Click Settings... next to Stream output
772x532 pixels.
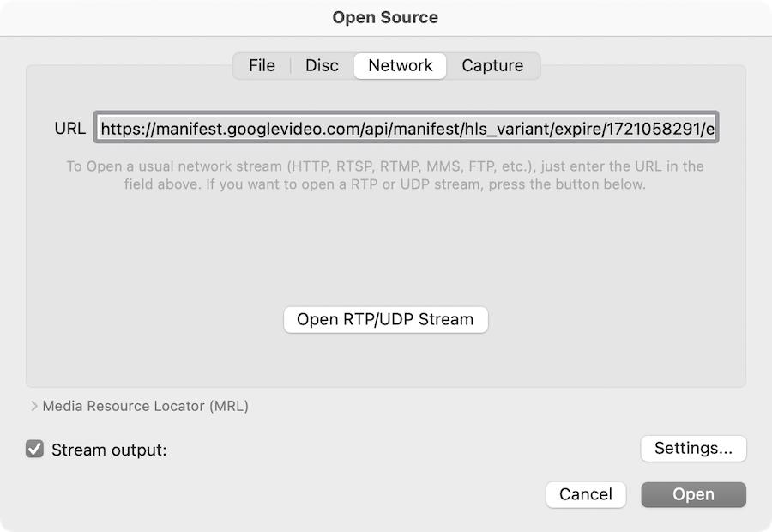coord(693,448)
